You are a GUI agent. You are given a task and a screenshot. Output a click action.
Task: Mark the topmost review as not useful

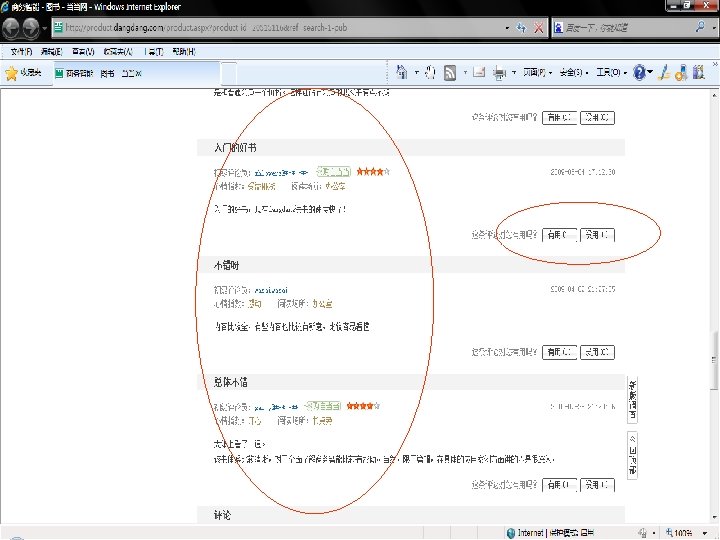[597, 118]
